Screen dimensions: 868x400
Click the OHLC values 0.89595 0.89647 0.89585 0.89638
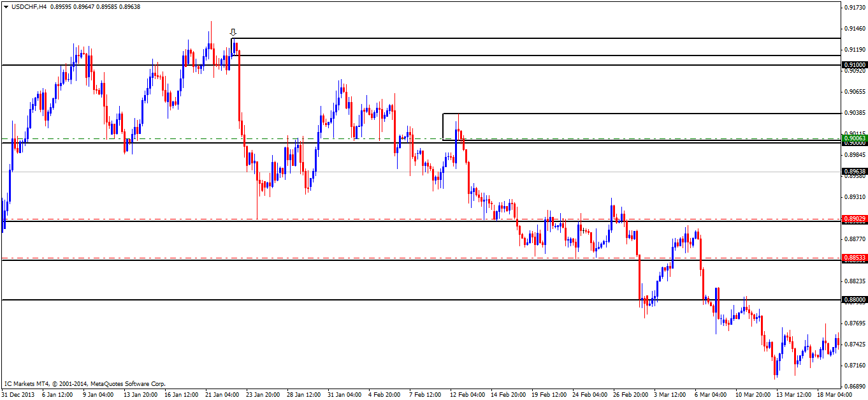tap(95, 6)
